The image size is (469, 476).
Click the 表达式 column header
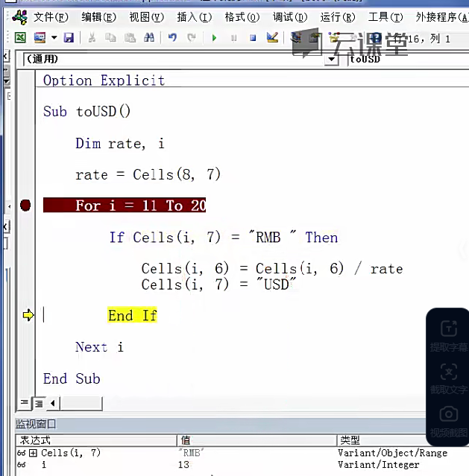point(96,440)
